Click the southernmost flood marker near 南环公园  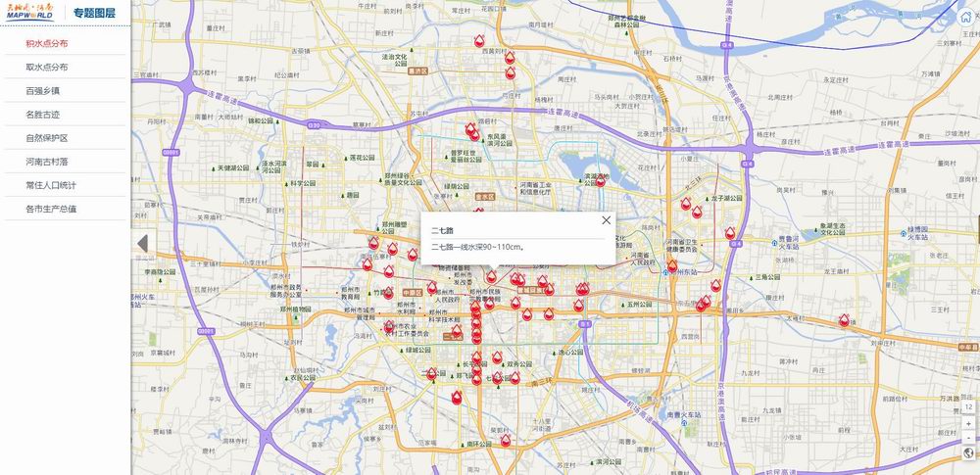[506, 441]
